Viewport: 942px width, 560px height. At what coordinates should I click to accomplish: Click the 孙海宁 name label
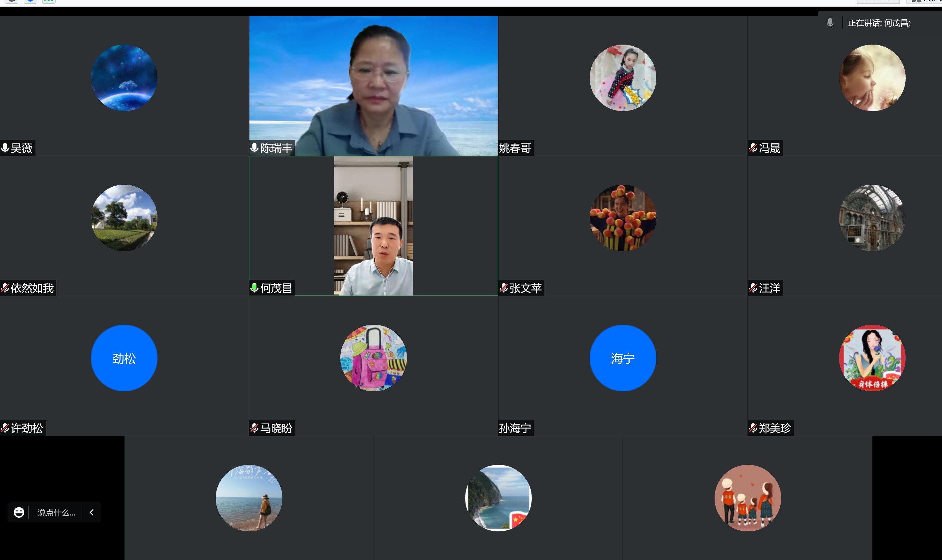coord(515,428)
